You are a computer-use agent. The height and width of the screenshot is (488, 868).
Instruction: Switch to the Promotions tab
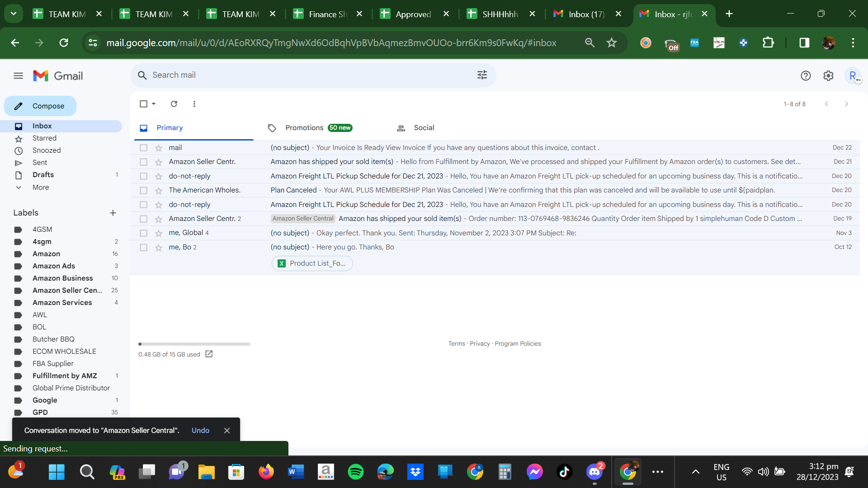click(318, 128)
